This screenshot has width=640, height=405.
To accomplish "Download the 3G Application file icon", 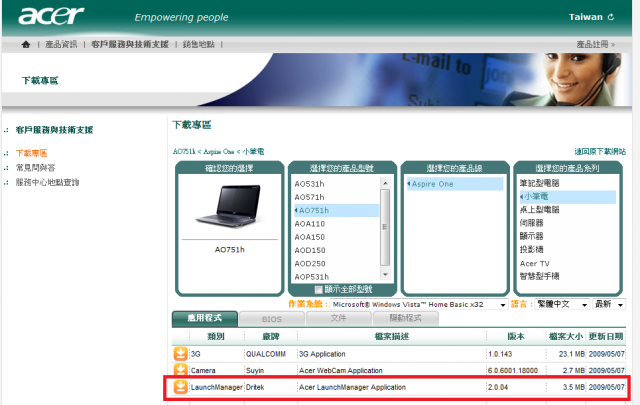I will tap(180, 354).
